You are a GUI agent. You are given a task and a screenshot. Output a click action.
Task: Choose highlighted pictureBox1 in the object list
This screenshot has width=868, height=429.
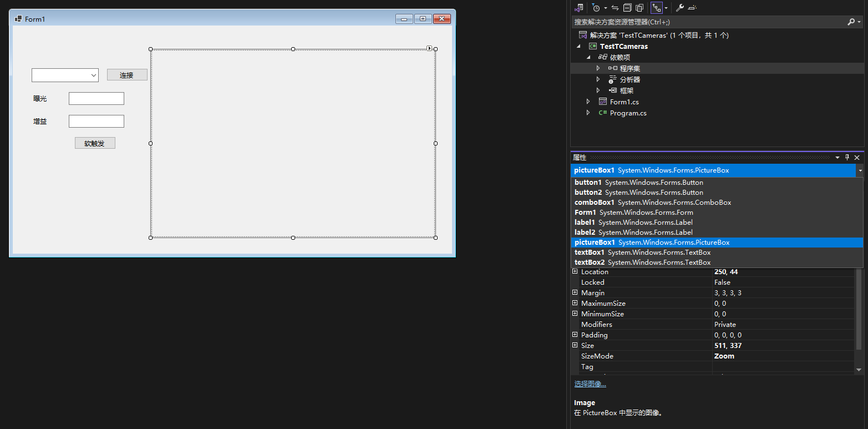(x=717, y=243)
